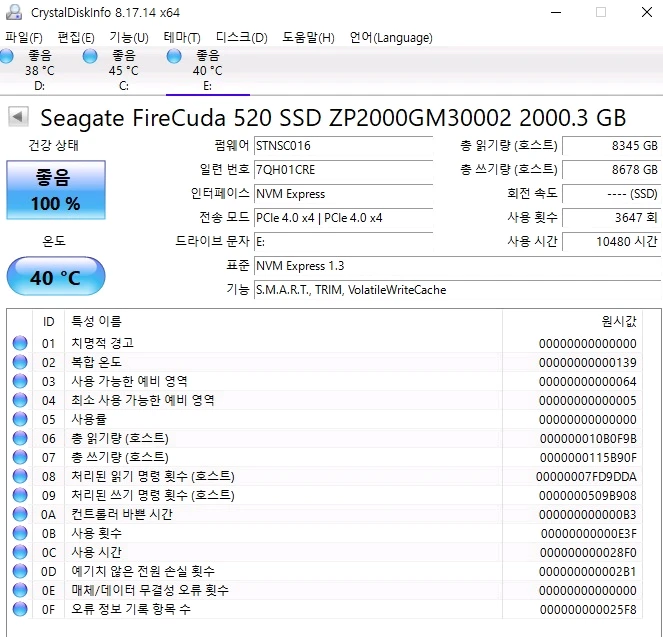Click raw value 00000000000B3
Screen dimensions: 663x637
tap(587, 514)
